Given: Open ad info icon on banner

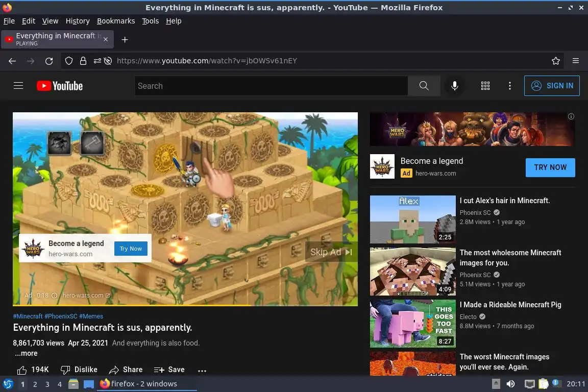Looking at the screenshot, I should coord(571,116).
